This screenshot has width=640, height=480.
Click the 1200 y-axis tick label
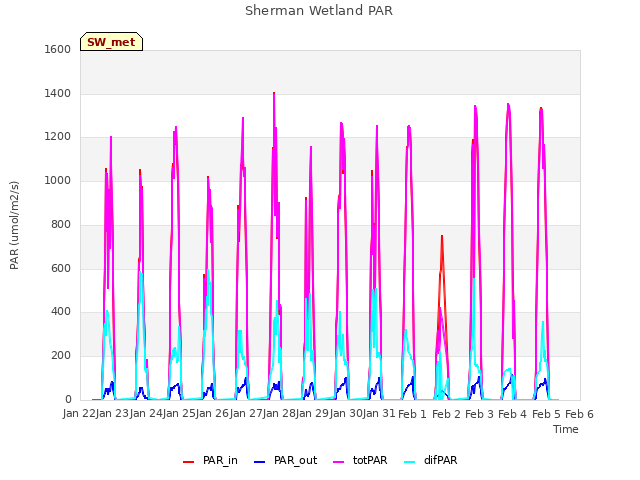coord(58,137)
